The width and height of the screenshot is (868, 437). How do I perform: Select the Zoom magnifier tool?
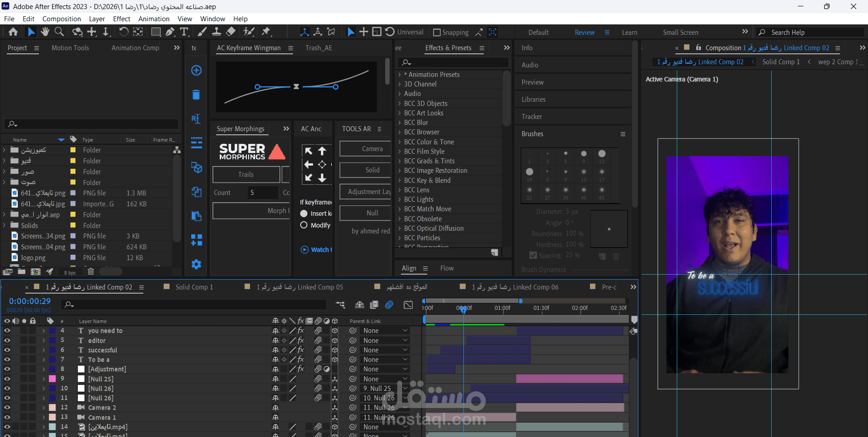[59, 32]
